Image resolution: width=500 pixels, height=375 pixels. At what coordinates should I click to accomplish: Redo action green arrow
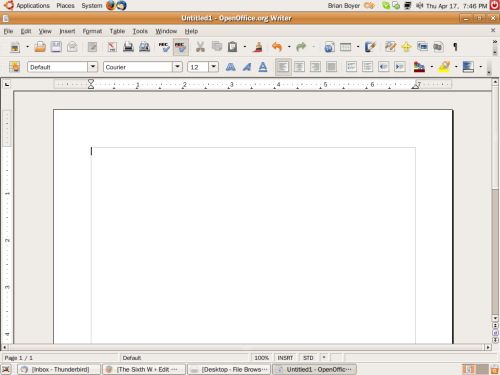tap(301, 47)
